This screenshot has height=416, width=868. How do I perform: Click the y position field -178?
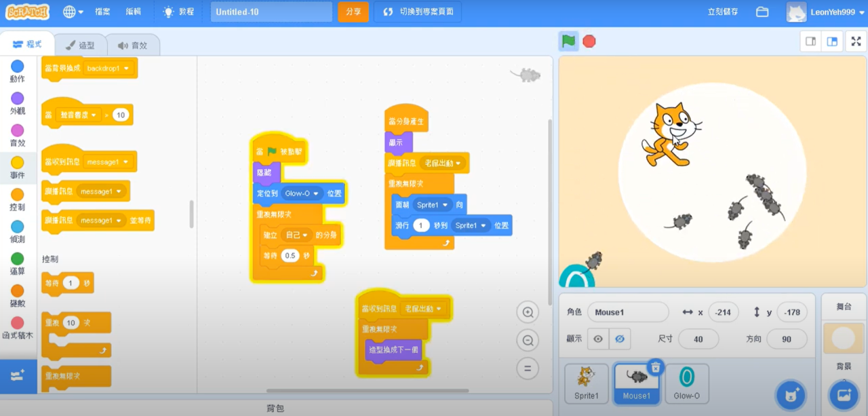[x=791, y=312]
